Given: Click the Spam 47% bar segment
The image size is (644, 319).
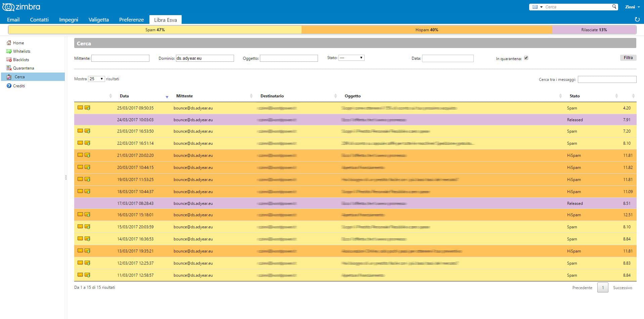Looking at the screenshot, I should (155, 30).
